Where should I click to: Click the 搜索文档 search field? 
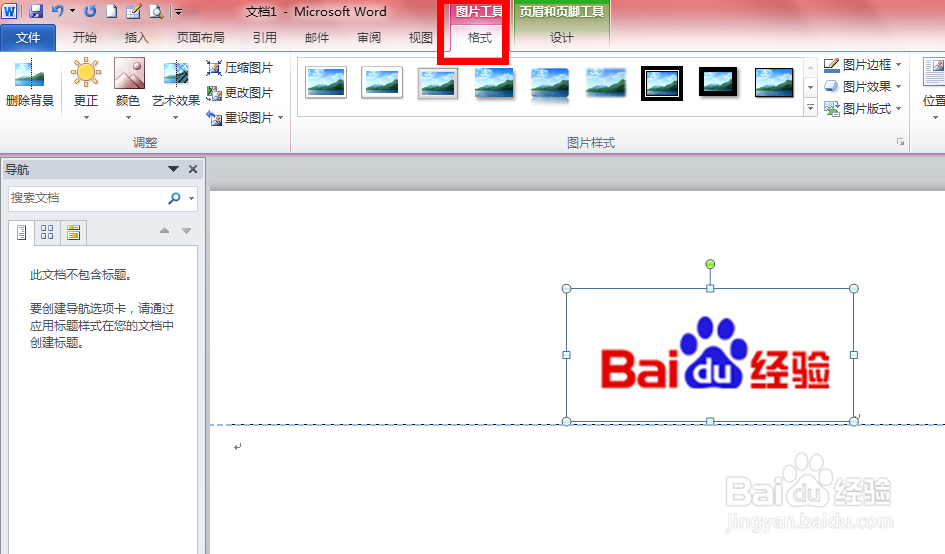(86, 198)
